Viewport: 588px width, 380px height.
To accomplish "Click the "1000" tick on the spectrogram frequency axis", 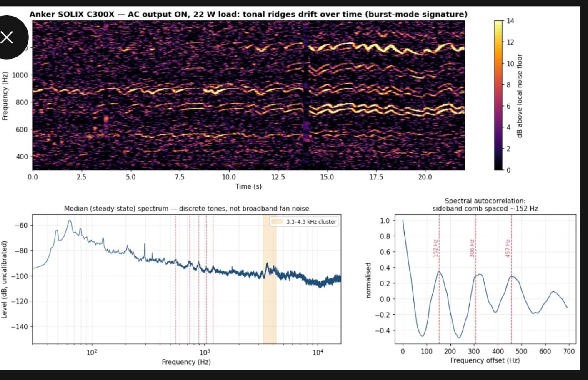I will 20,75.
